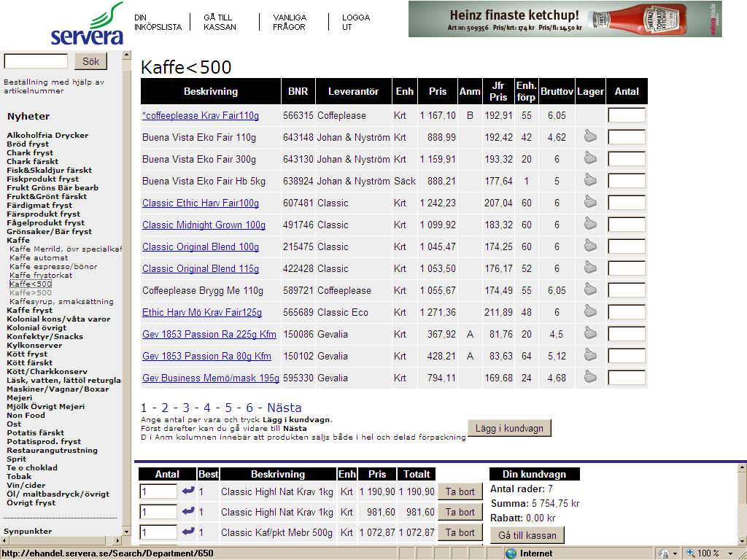747x560 pixels.
Task: Click the Antal field for Gev 1853 Passion Ra 225g
Action: tap(627, 334)
